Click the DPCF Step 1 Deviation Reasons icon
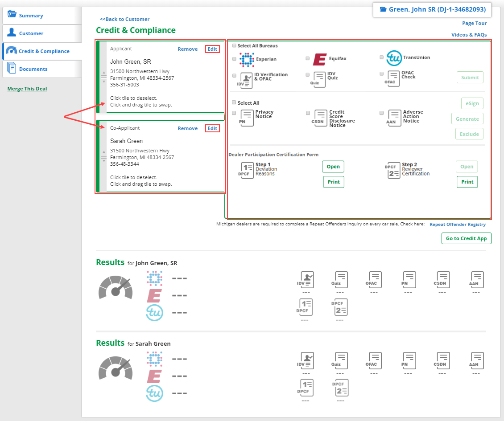504x421 pixels. [x=247, y=170]
